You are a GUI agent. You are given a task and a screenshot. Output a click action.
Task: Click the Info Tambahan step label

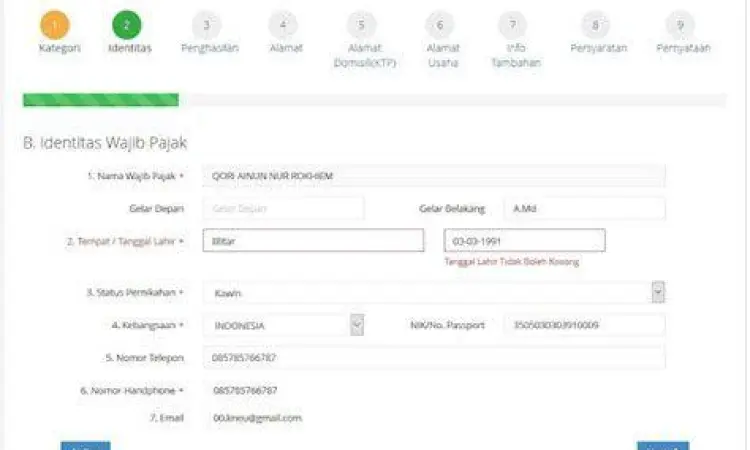516,55
